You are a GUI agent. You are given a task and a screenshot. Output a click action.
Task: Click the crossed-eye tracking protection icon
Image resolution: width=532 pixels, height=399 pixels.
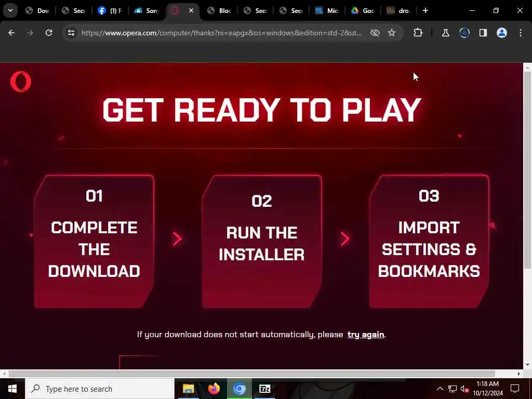[x=375, y=33]
